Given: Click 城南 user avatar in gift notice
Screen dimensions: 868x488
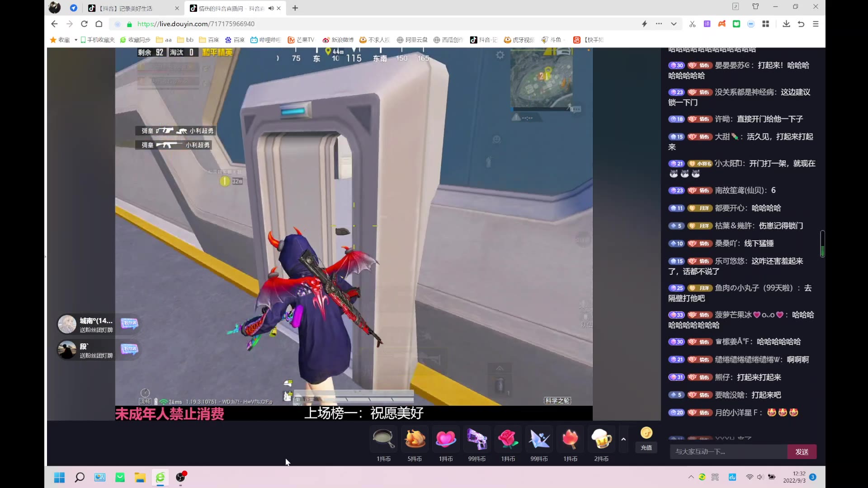Looking at the screenshot, I should (x=67, y=324).
